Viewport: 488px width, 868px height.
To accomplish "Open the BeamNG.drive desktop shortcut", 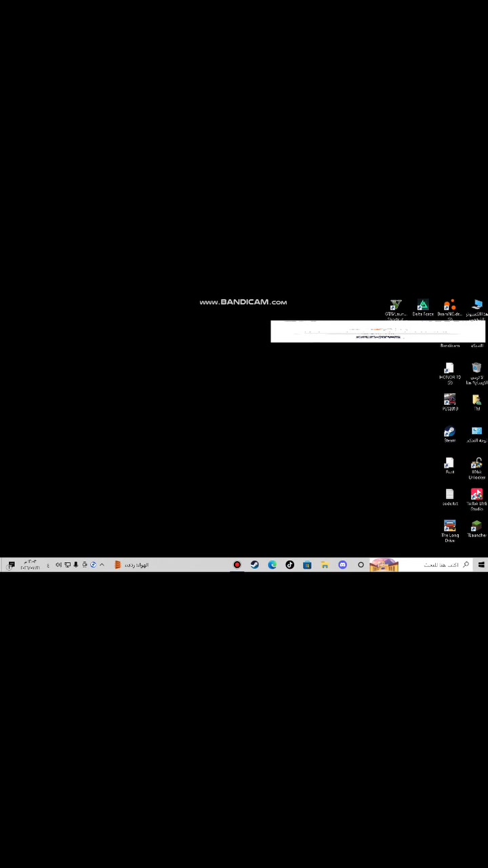I will pos(449,309).
